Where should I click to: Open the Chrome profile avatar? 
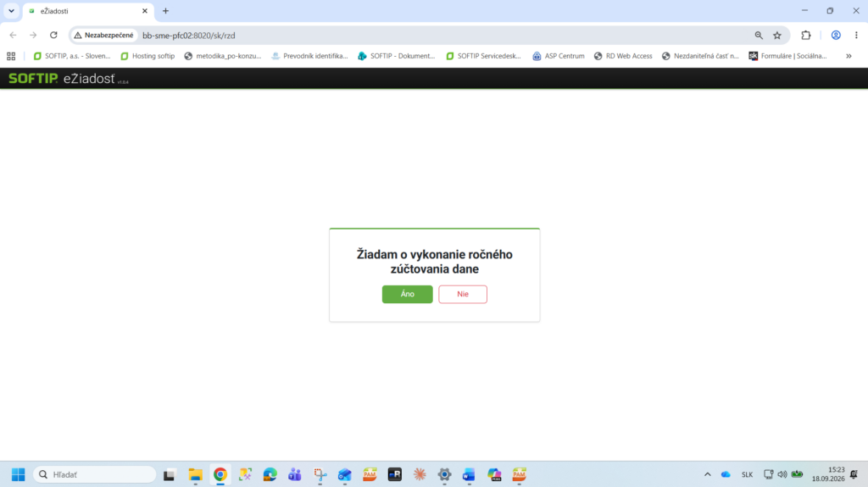tap(836, 35)
